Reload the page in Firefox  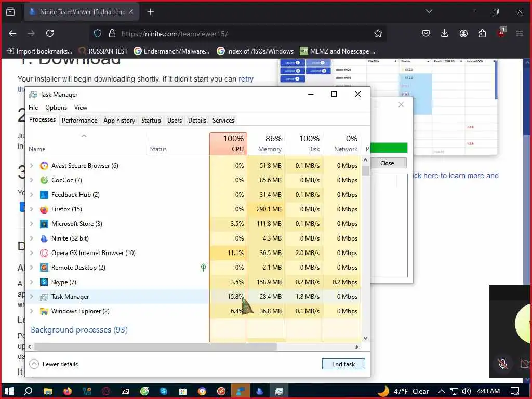[50, 33]
